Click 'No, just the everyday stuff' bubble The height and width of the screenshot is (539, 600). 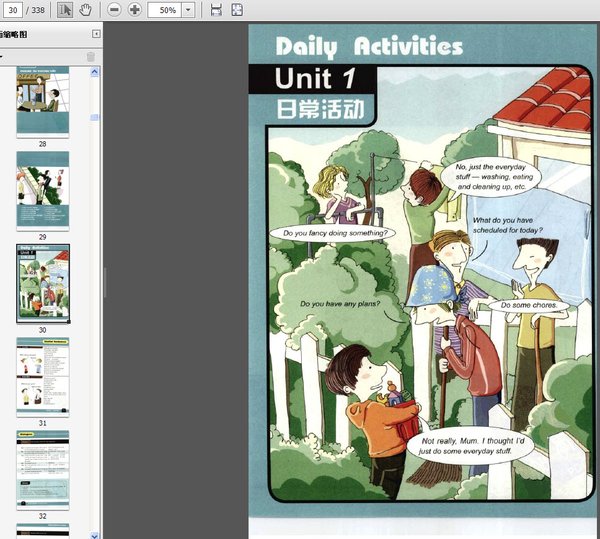[491, 177]
